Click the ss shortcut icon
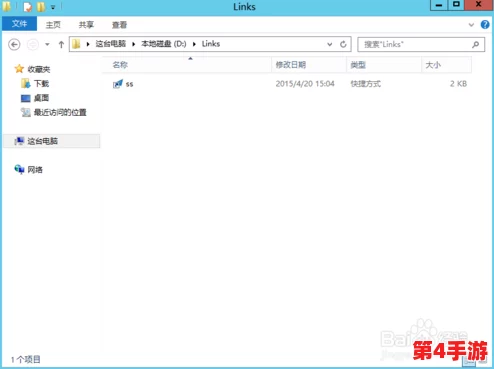This screenshot has width=494, height=369. 118,84
